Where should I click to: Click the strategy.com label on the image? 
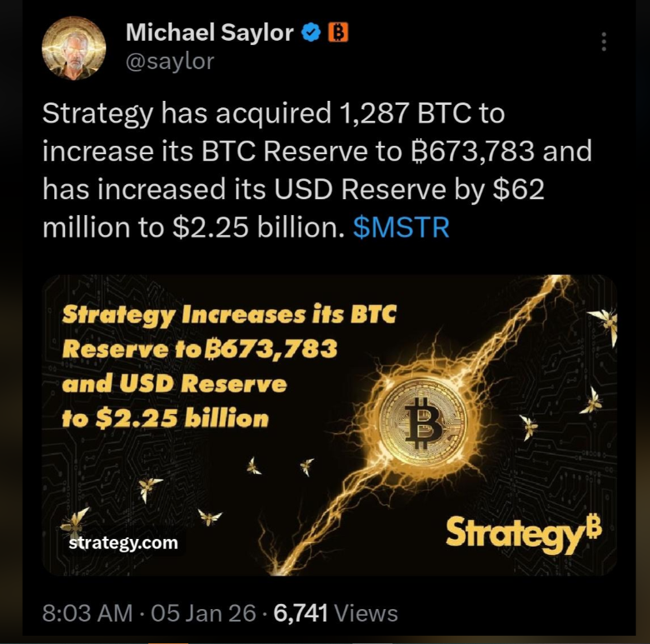(x=123, y=543)
